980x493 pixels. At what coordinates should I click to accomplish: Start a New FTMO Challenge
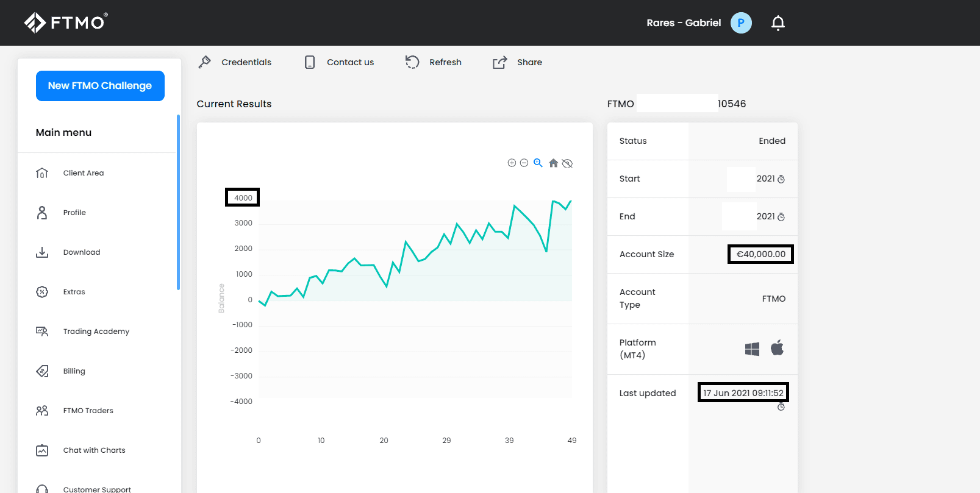pyautogui.click(x=100, y=86)
